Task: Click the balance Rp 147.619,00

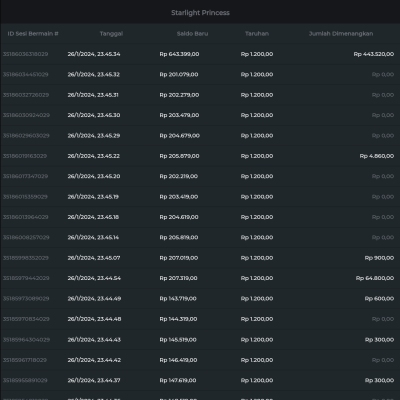Action: [x=178, y=380]
